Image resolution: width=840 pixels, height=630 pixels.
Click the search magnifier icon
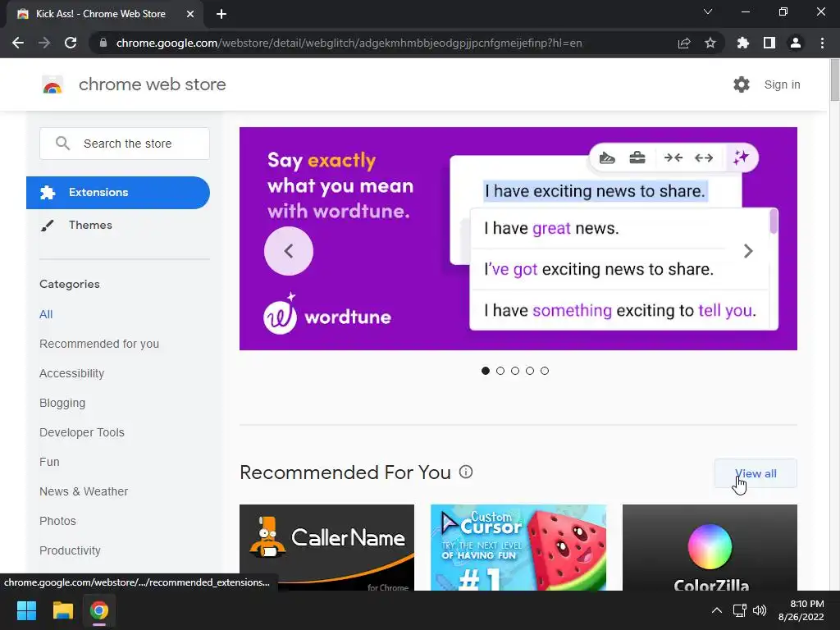tap(62, 144)
